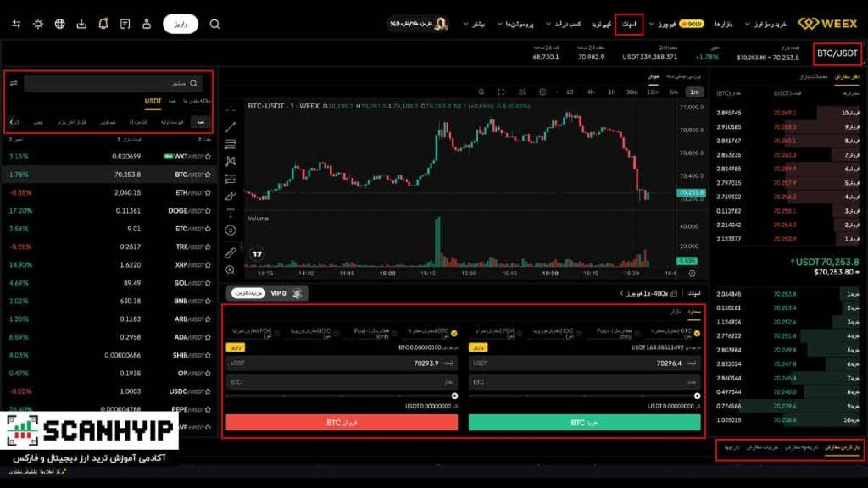868x488 pixels.
Task: Select GTC option on sell side
Action: pyautogui.click(x=454, y=333)
